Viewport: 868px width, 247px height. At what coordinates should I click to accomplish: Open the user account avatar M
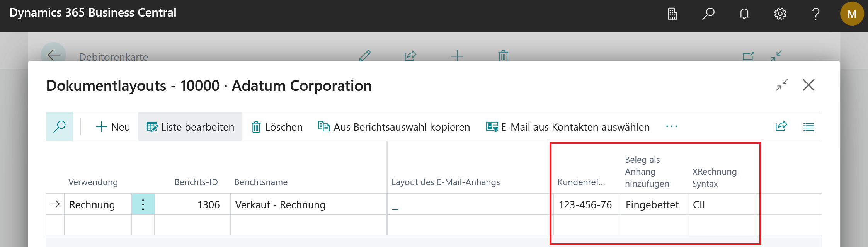tap(852, 14)
